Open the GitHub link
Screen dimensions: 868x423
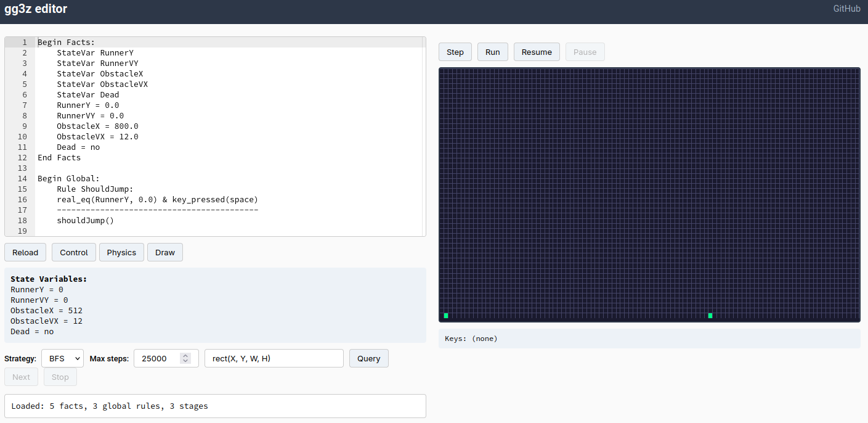846,9
